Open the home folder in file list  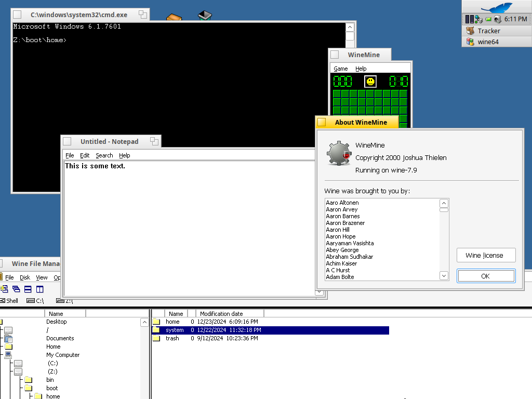[x=172, y=322]
